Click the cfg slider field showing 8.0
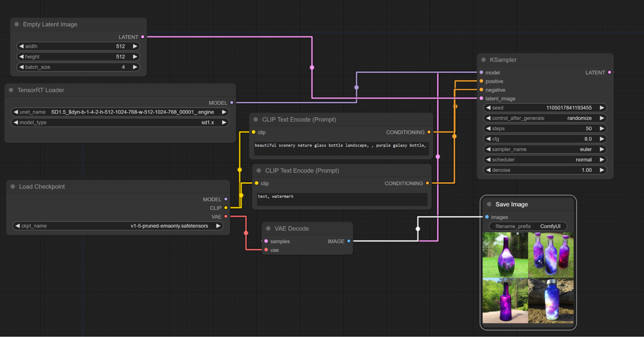Screen dimensions: 644x337 (545, 139)
